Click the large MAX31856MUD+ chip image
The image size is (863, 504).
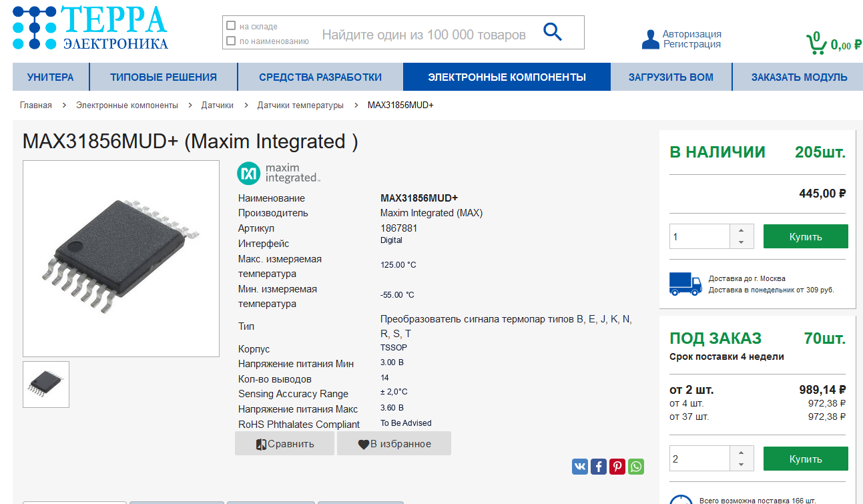121,258
